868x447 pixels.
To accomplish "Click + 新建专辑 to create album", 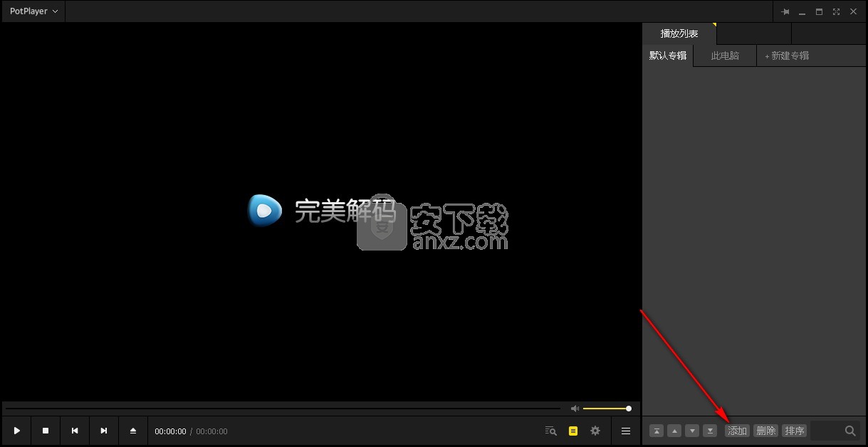I will [787, 56].
